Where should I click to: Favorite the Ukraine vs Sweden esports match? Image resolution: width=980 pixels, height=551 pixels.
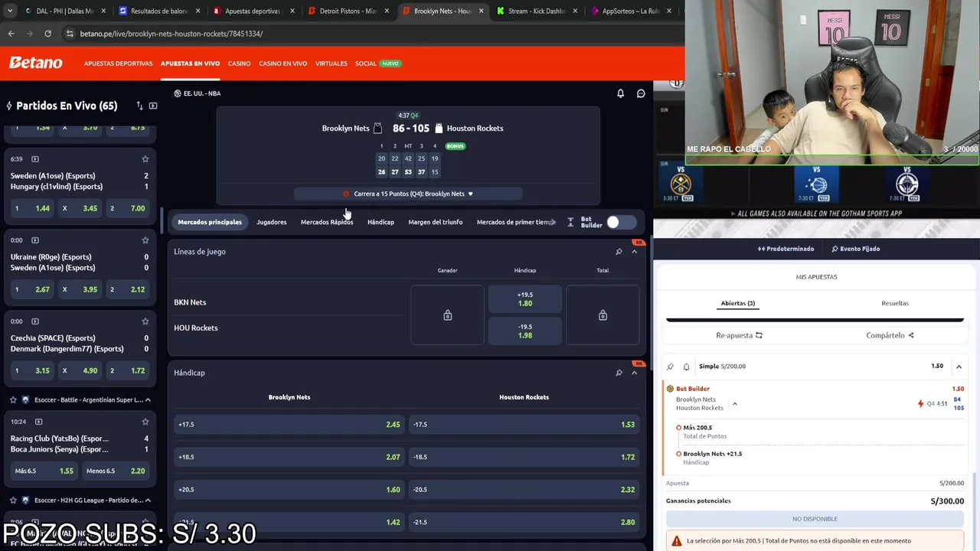pos(145,240)
